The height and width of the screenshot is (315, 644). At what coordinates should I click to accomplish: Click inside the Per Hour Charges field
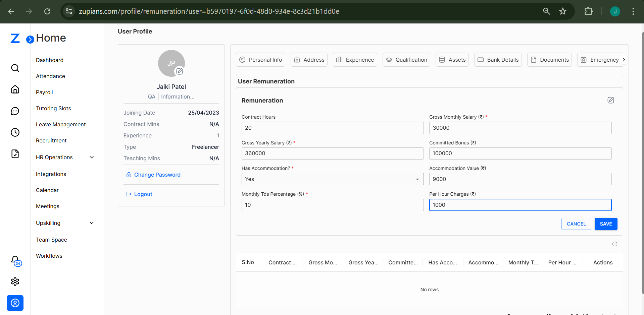coord(520,205)
